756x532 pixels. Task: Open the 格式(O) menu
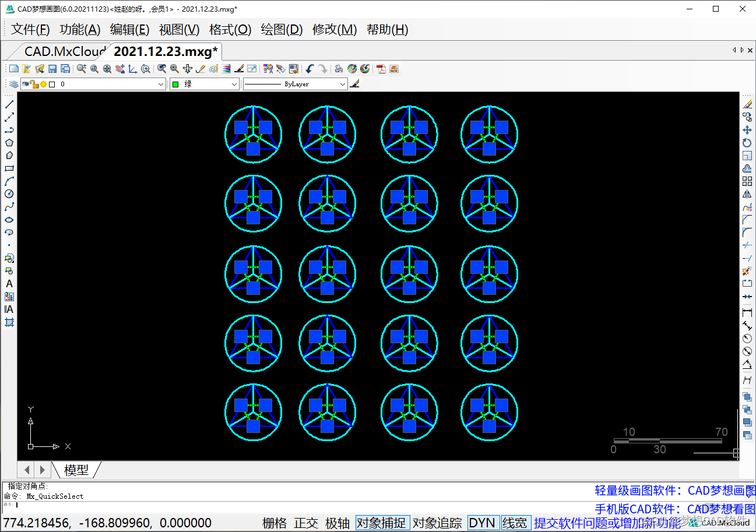click(230, 30)
